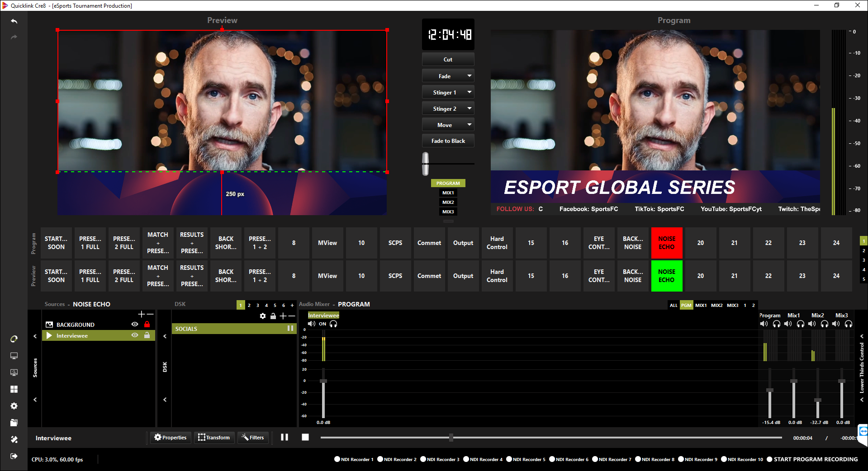The image size is (868, 471).
Task: Click the undo arrow icon
Action: click(14, 21)
